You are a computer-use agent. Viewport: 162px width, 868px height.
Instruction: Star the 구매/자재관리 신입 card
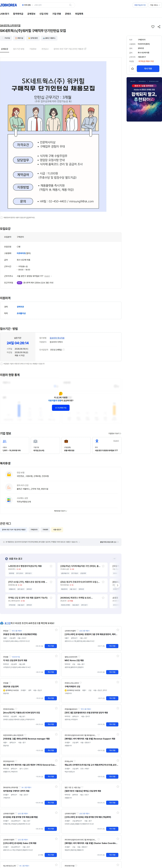tap(118, 682)
